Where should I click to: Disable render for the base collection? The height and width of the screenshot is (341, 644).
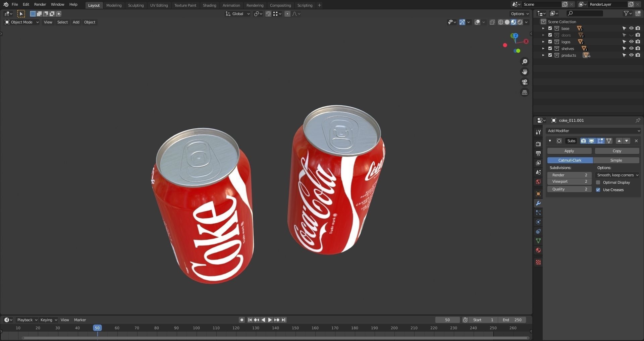pos(638,29)
